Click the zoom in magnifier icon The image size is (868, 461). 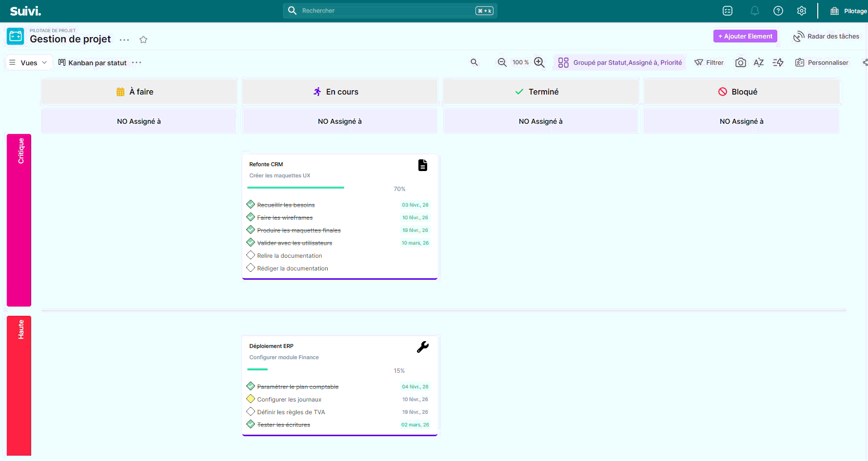tap(539, 62)
